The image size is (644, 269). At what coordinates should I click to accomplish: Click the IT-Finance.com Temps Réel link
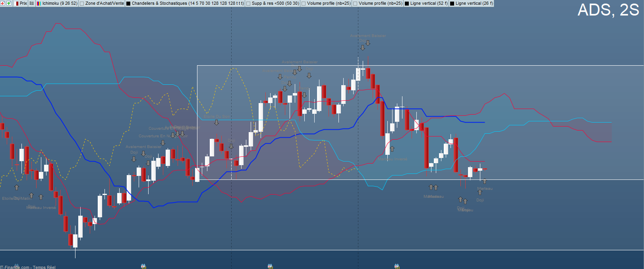tap(28, 267)
